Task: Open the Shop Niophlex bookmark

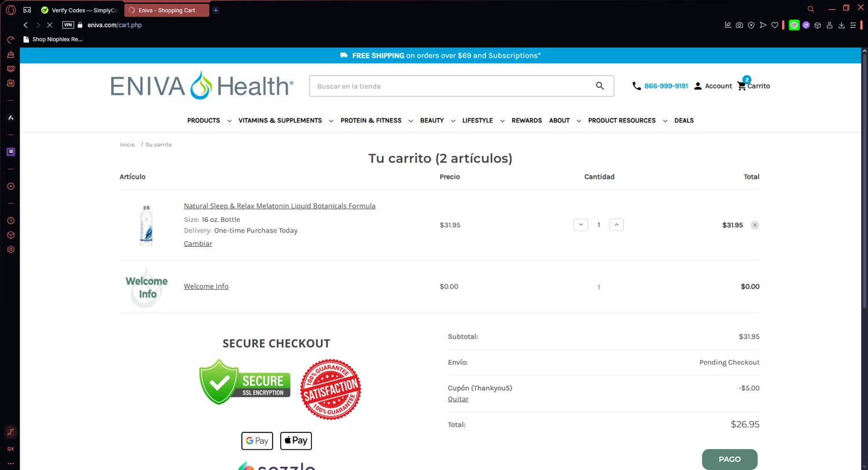Action: click(53, 39)
